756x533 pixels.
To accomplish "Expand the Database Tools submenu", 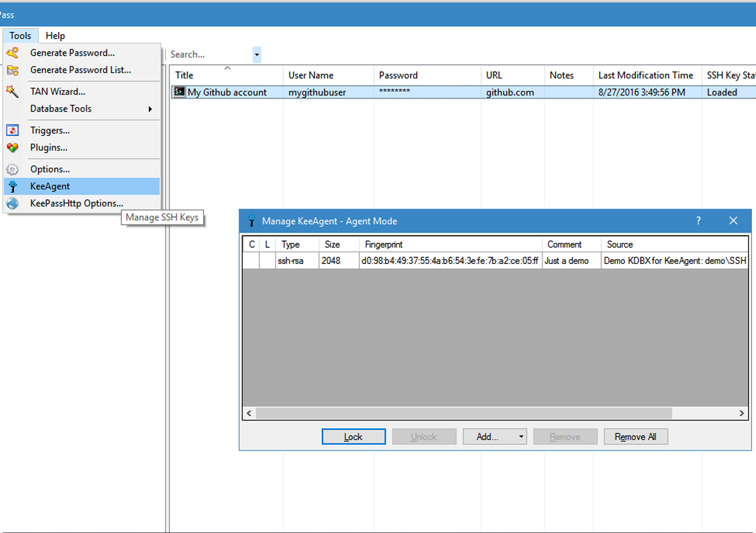I will pos(61,108).
